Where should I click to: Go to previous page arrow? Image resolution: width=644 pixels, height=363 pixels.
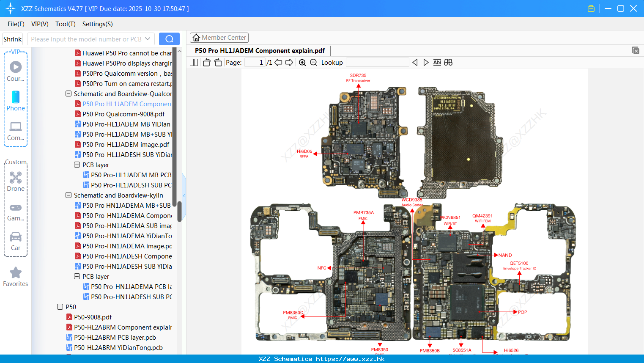(278, 63)
